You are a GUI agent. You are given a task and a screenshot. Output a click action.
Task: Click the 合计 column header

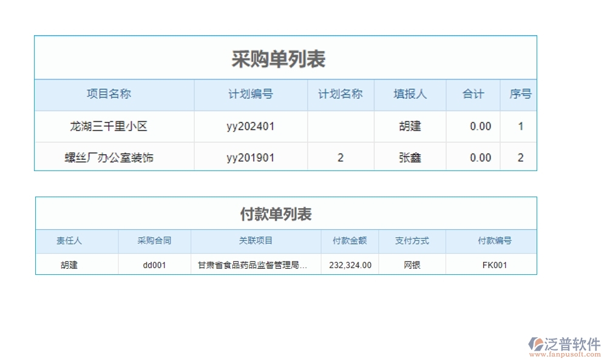(x=473, y=94)
